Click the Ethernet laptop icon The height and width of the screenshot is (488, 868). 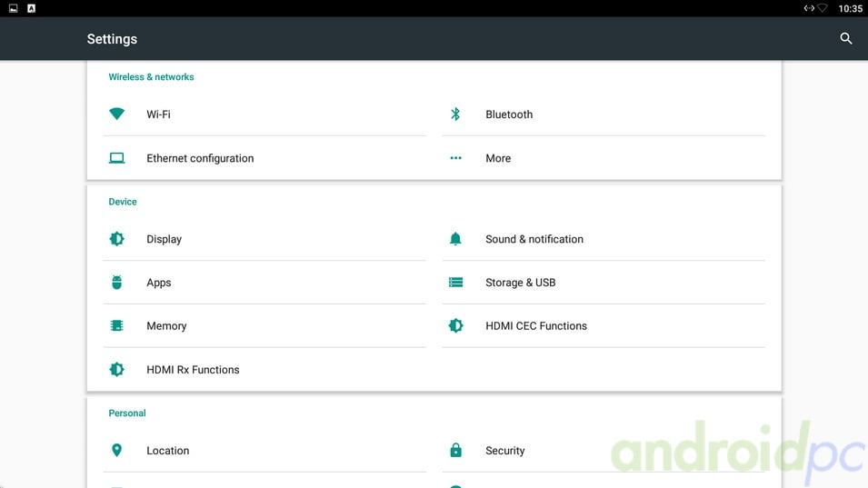point(117,158)
